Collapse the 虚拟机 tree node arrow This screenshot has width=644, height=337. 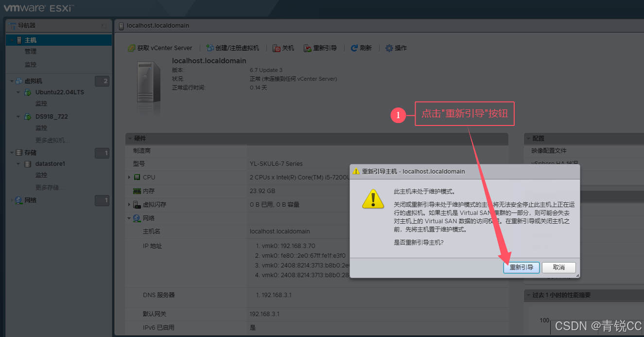click(12, 81)
